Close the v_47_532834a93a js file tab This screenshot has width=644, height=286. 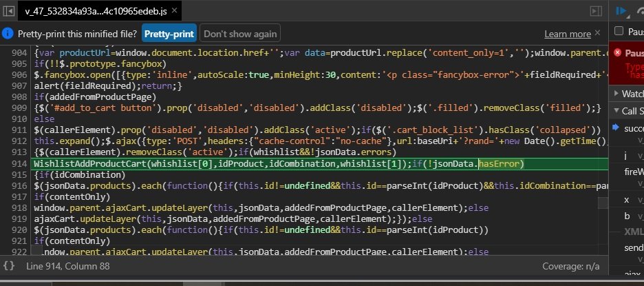pos(175,11)
